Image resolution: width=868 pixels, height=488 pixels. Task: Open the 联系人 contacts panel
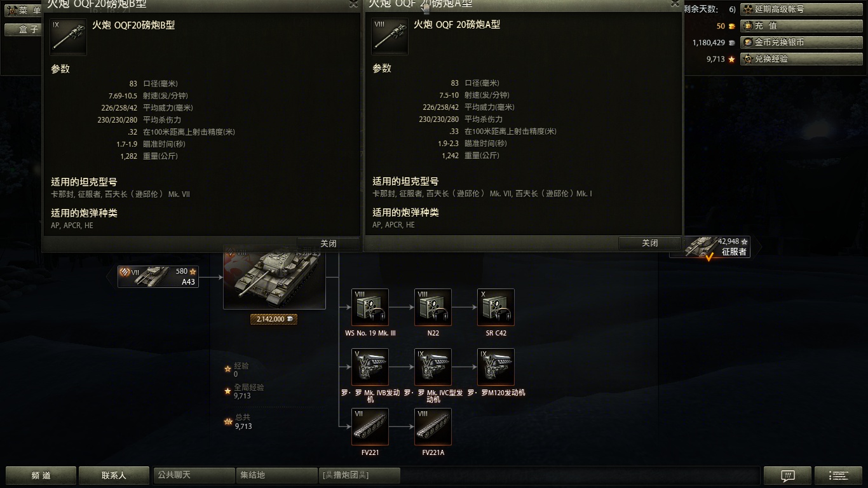(x=114, y=475)
